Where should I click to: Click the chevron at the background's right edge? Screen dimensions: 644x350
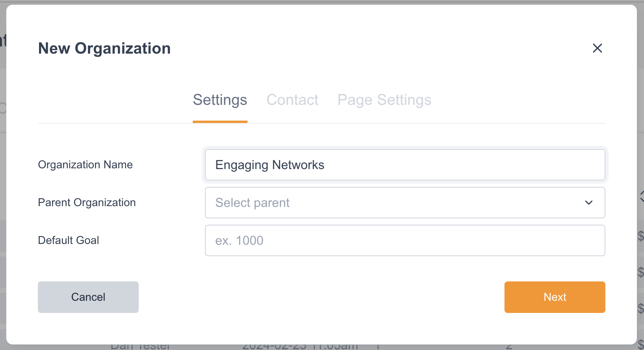click(641, 196)
